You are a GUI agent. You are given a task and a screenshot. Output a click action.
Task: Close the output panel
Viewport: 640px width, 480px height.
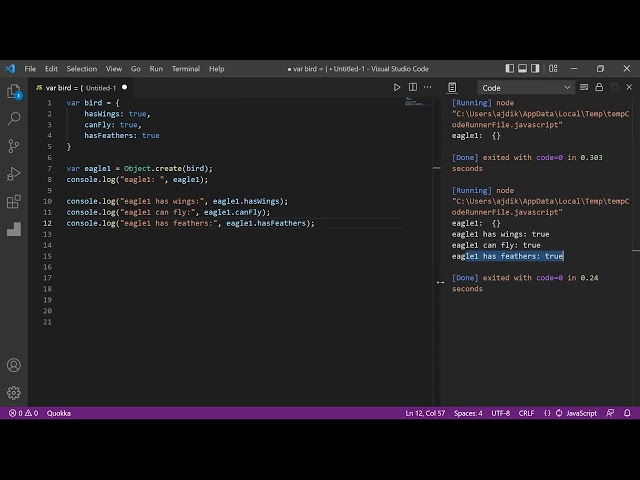pos(629,87)
